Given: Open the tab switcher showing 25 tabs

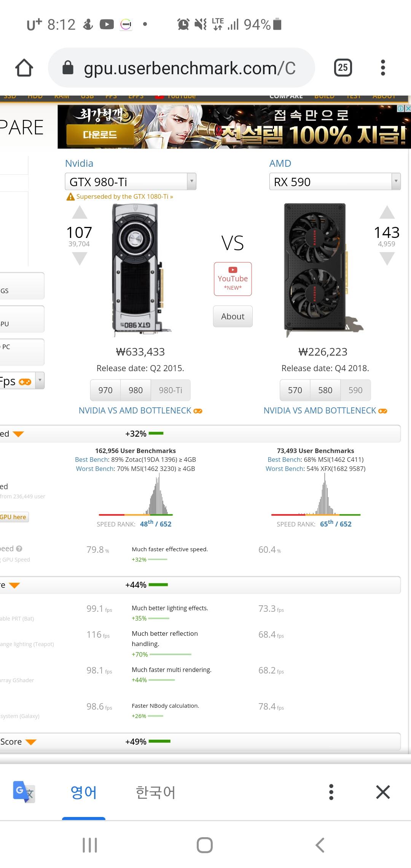Looking at the screenshot, I should point(342,68).
